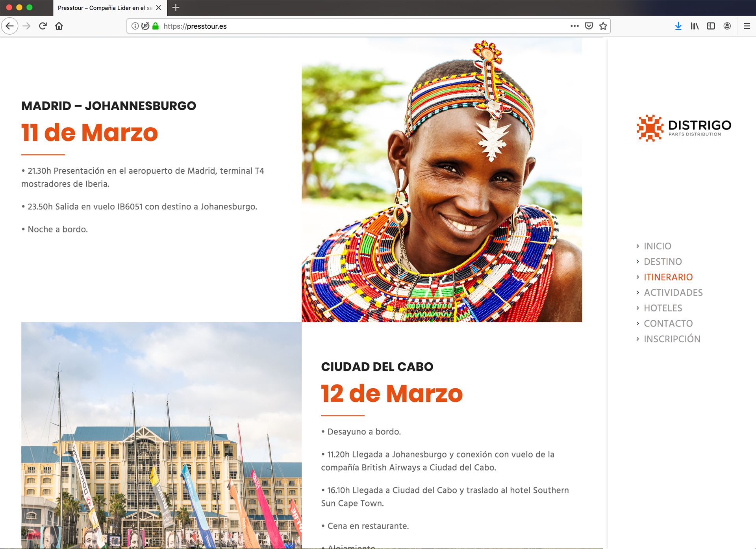Screen dimensions: 756x549
Task: Bookmark this page with the star
Action: tap(603, 26)
